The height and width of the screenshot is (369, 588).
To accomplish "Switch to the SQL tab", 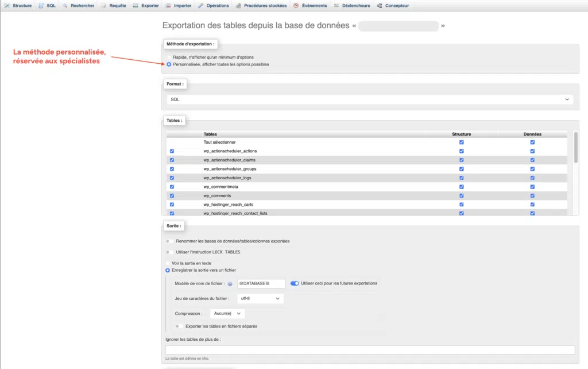I will tap(47, 6).
